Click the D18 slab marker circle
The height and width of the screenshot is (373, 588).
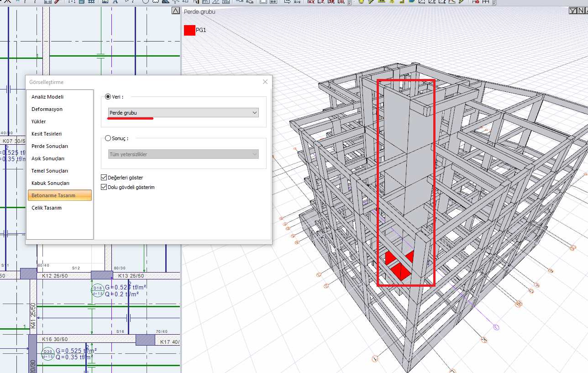coord(98,291)
